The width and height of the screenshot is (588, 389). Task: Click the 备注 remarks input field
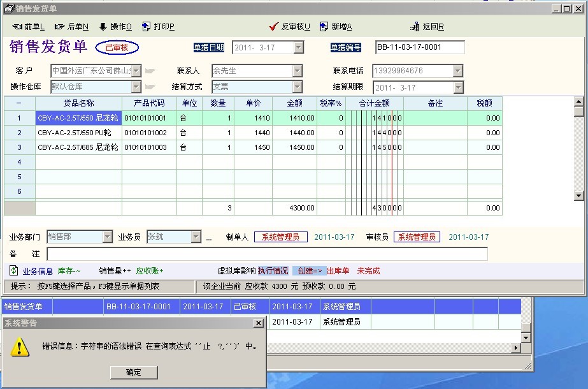point(267,254)
